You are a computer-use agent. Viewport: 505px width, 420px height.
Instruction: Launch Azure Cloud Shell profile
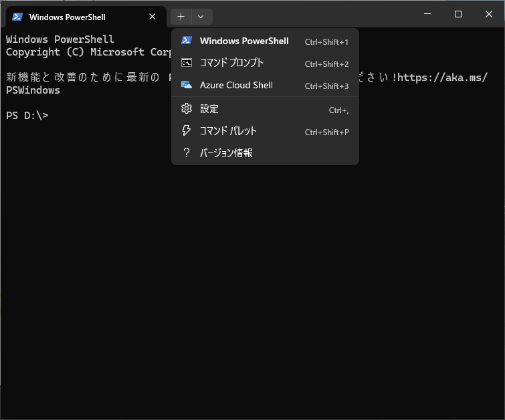(x=265, y=86)
